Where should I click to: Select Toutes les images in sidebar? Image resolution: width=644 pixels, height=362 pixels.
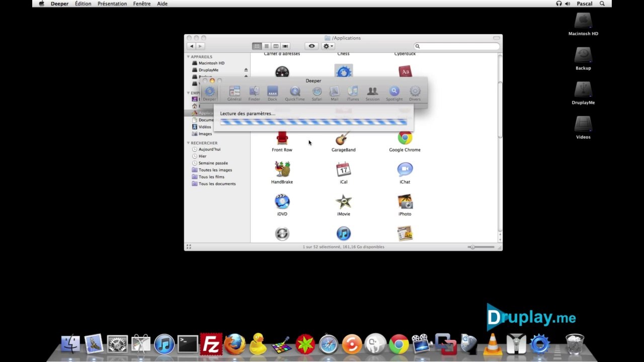[x=215, y=170]
